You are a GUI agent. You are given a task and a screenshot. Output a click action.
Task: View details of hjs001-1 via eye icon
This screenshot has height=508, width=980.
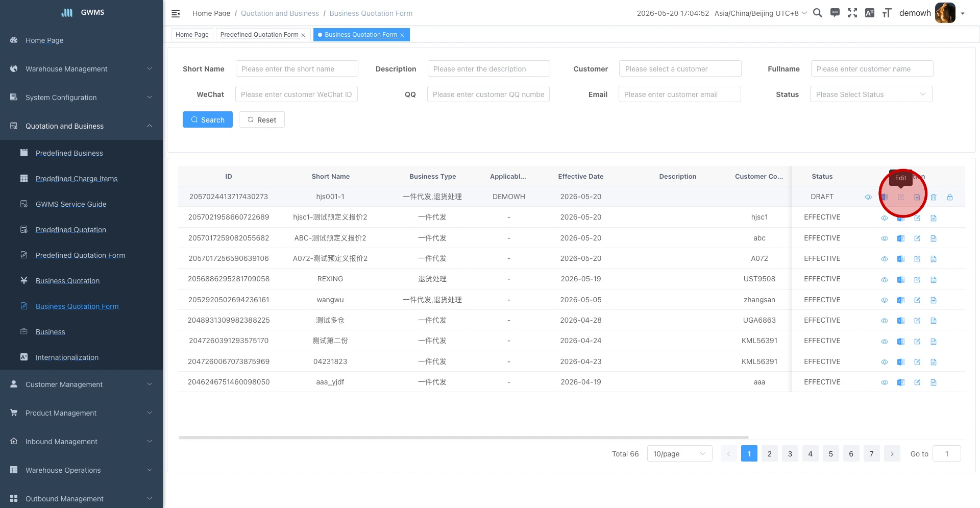[868, 197]
